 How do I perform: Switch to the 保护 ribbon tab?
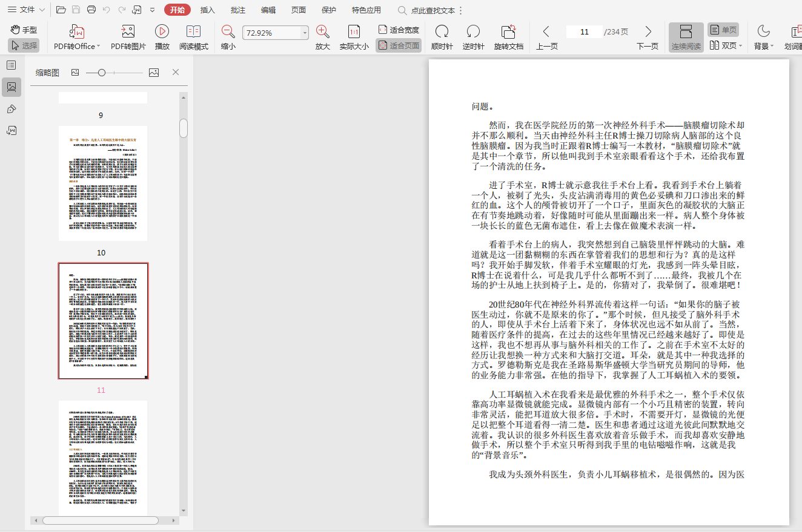(329, 10)
